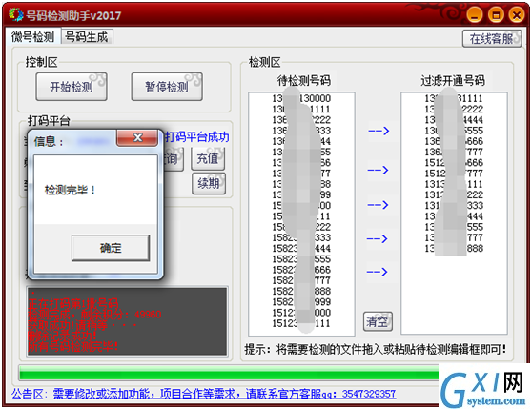
Task: Select the row ending 31111 in 过滤开通号码
Action: point(454,98)
